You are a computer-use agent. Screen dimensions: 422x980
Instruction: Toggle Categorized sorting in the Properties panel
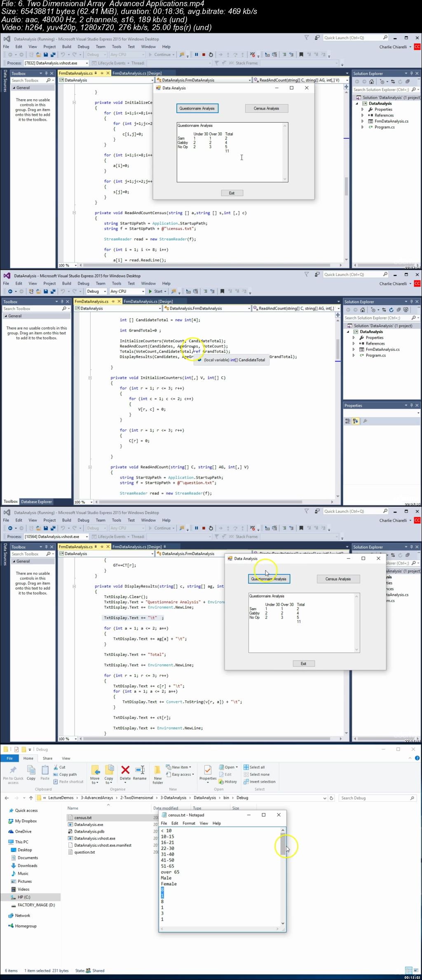pos(348,421)
